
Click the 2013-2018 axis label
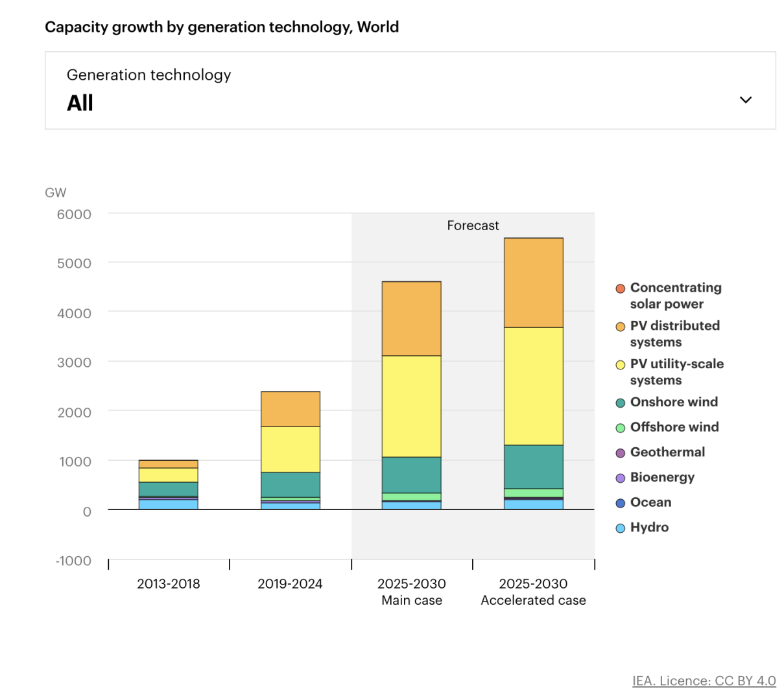tap(169, 583)
